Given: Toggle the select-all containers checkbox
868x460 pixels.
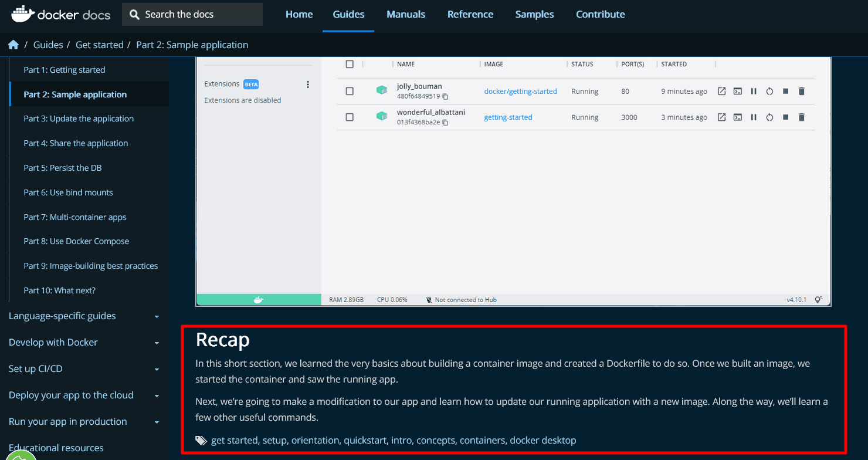Looking at the screenshot, I should click(350, 64).
